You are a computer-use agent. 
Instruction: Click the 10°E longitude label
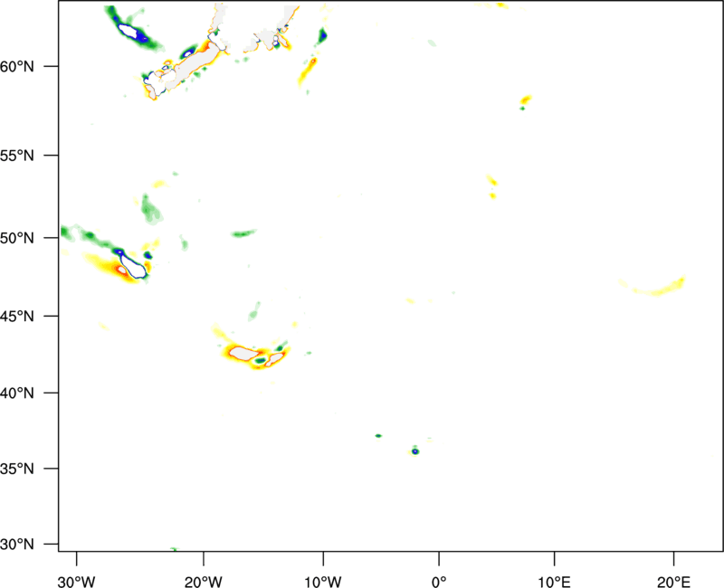554,582
